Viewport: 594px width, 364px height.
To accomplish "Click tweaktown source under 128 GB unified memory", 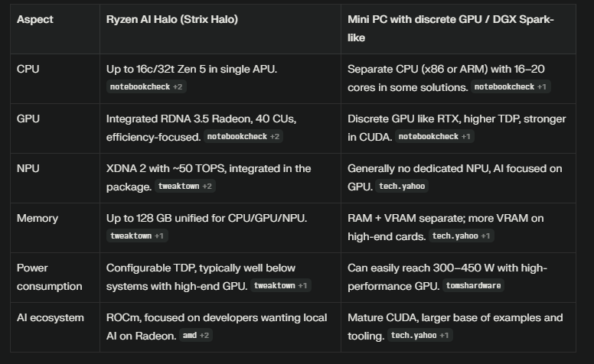I will [x=137, y=236].
